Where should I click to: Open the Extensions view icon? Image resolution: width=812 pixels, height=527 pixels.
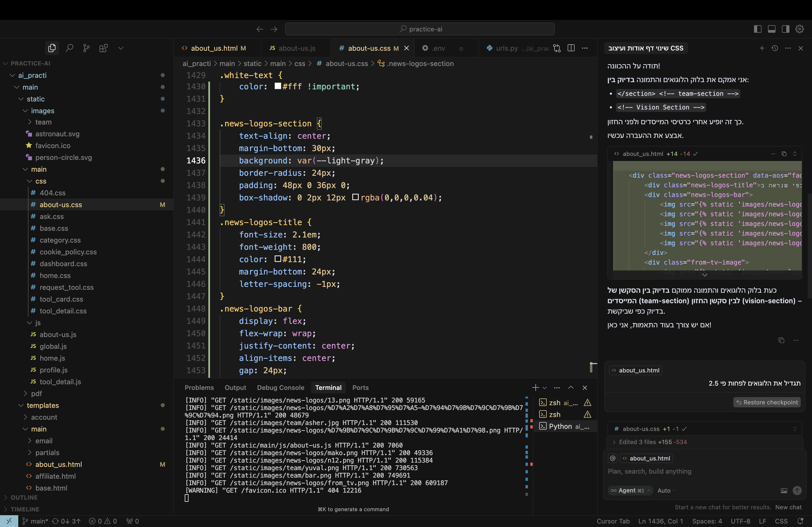tap(103, 48)
